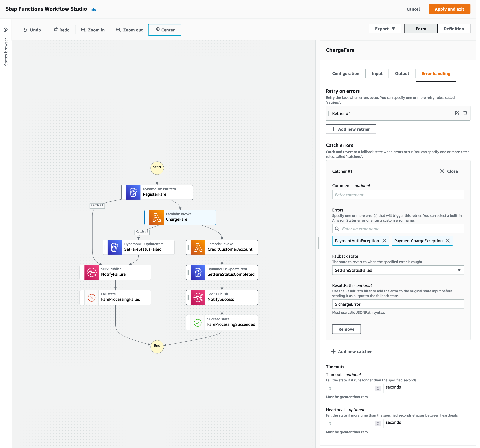
Task: Click the ChargeFare Lambda icon
Action: pos(157,218)
